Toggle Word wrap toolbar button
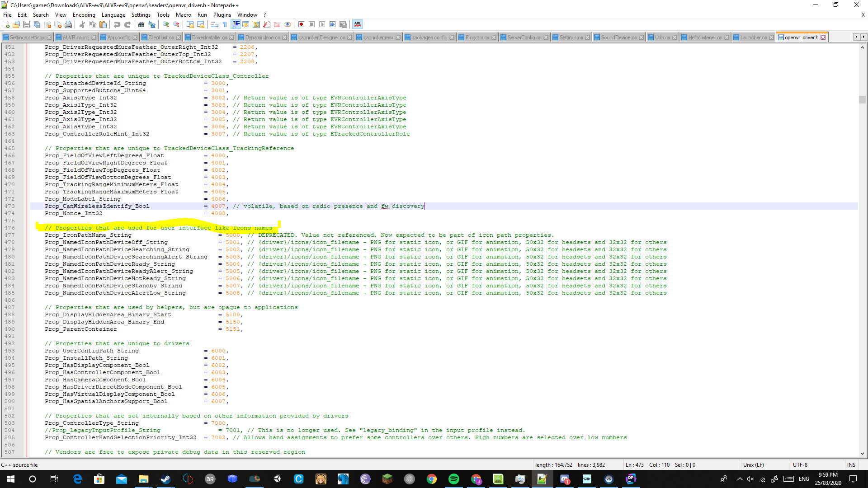This screenshot has width=868, height=488. pos(215,24)
